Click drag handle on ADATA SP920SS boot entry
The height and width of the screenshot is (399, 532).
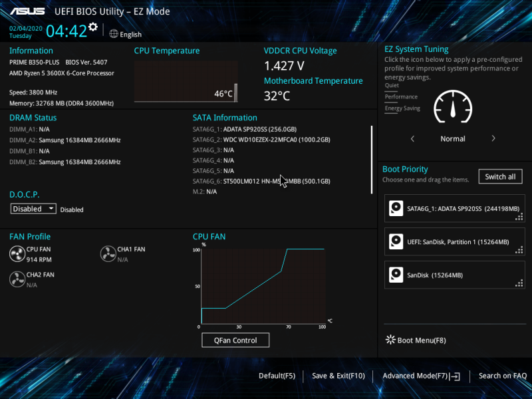coord(519,217)
